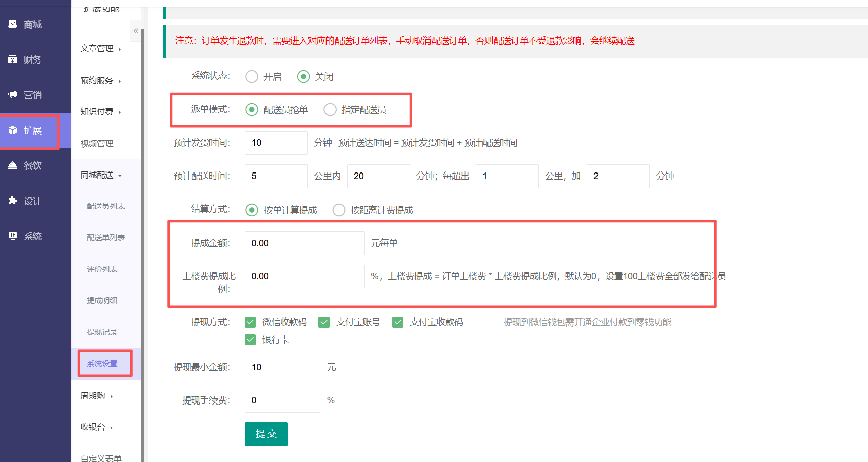Image resolution: width=868 pixels, height=462 pixels.
Task: Select 按距离计费提成 settlement method
Action: (x=339, y=210)
